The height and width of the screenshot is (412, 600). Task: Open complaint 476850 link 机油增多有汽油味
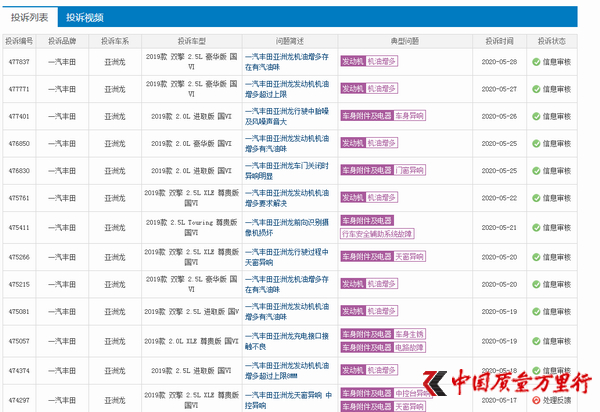(x=287, y=143)
